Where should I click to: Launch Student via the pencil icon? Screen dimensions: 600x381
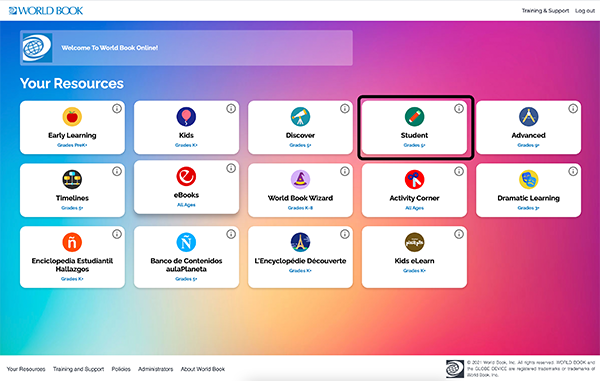[414, 117]
